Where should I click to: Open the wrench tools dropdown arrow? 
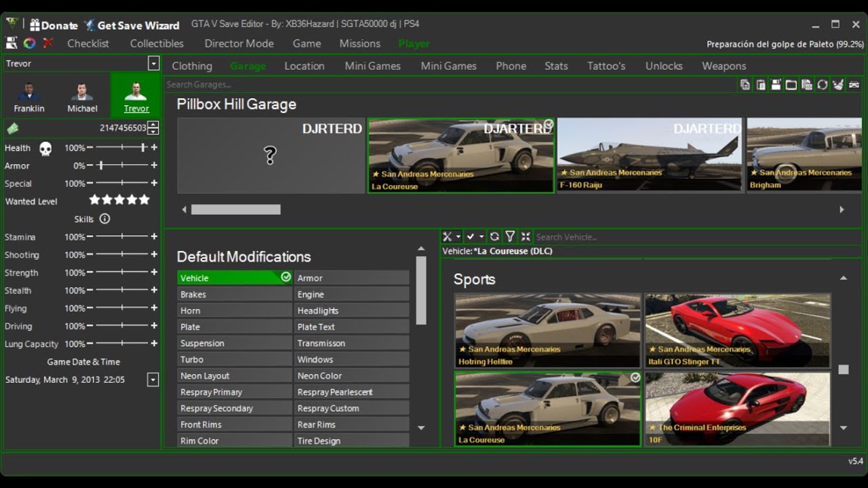pyautogui.click(x=458, y=237)
